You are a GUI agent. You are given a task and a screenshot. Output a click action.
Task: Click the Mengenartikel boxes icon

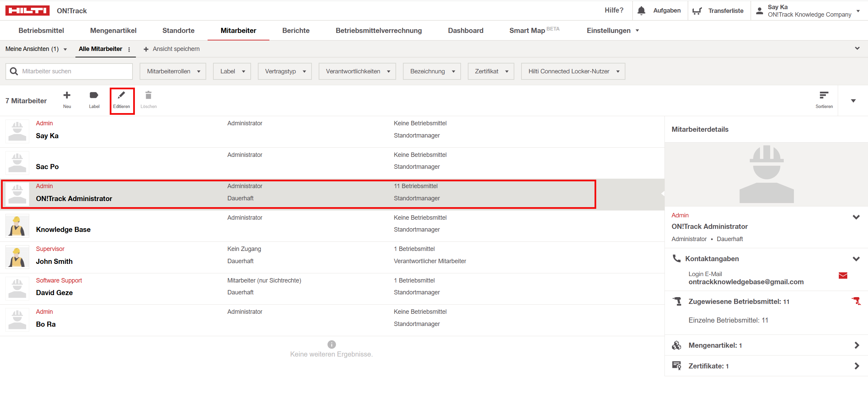[676, 345]
